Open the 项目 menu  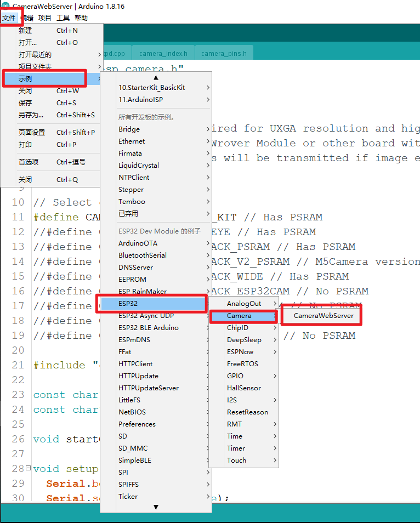pos(45,18)
